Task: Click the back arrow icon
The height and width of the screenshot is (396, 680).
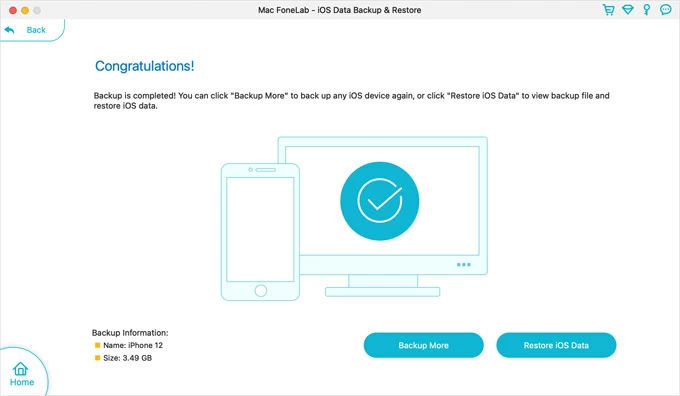Action: (x=10, y=30)
